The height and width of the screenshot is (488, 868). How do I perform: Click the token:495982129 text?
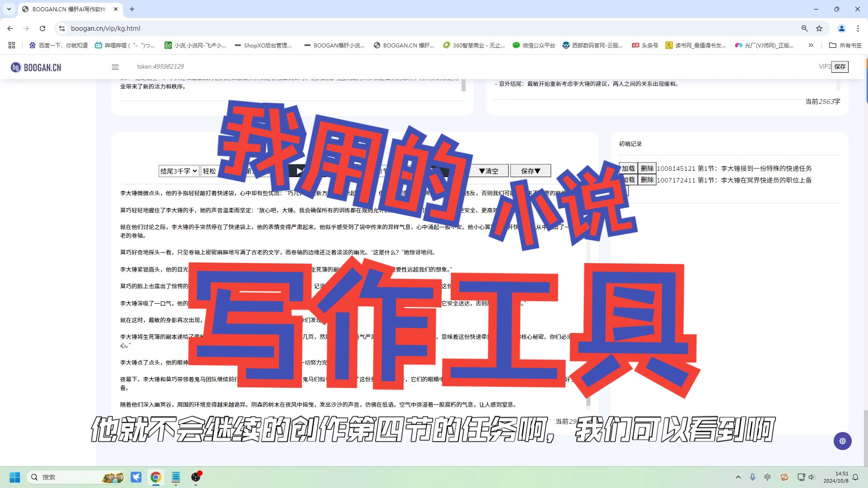(x=160, y=66)
